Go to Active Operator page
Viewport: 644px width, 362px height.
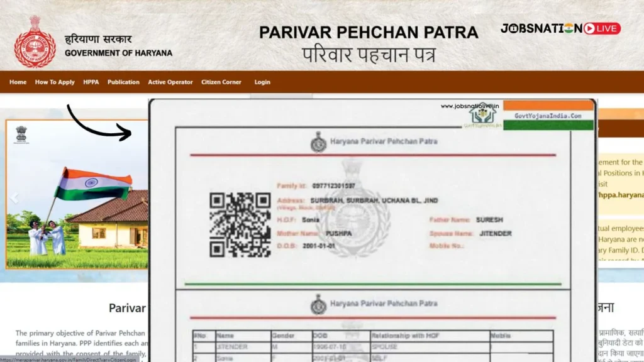coord(170,82)
